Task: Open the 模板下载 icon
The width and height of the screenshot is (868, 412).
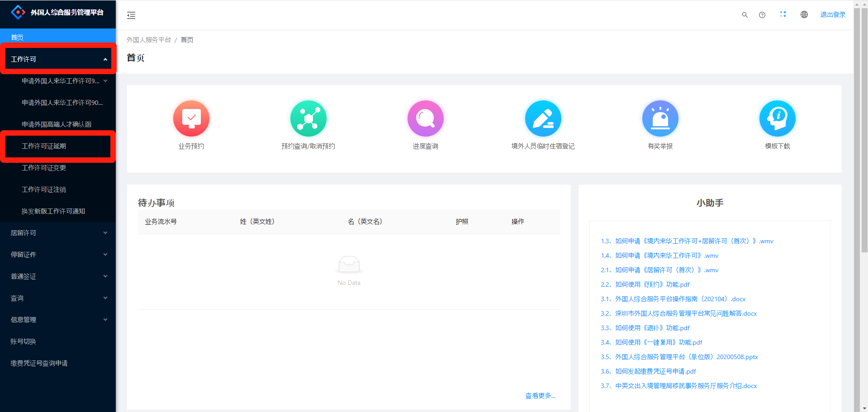Action: coord(777,118)
